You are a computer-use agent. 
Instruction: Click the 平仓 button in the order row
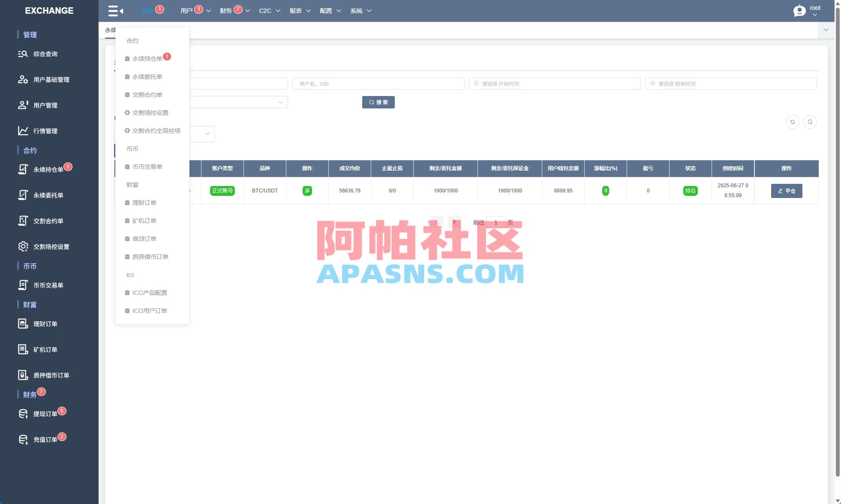[786, 191]
